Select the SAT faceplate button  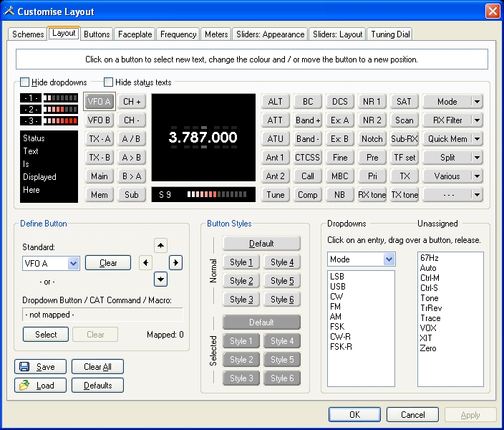click(404, 102)
